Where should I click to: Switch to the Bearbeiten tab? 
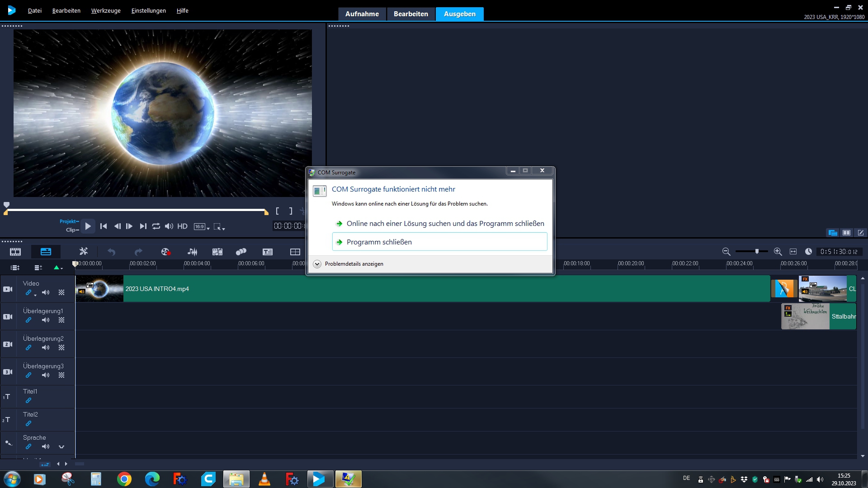click(x=410, y=14)
